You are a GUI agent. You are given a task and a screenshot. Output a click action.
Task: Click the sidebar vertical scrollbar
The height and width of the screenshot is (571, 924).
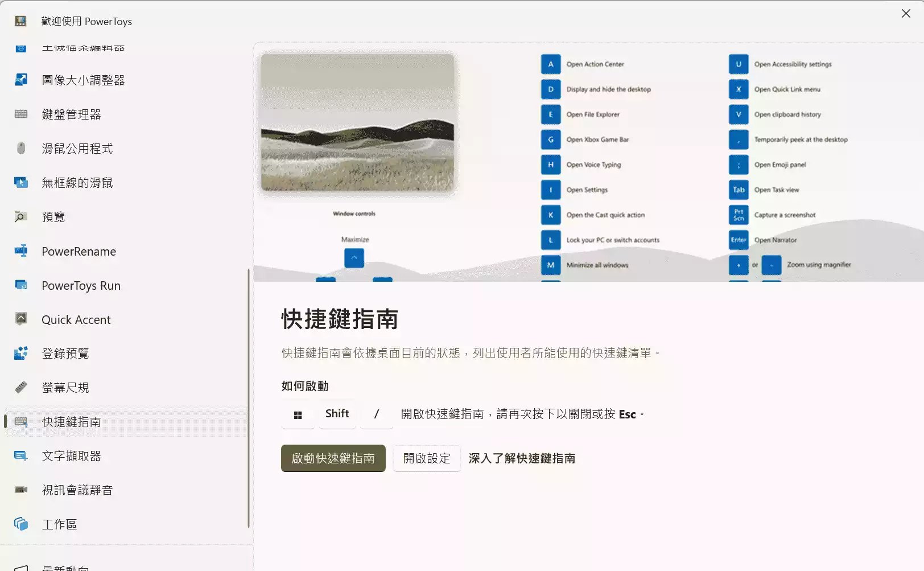(249, 399)
